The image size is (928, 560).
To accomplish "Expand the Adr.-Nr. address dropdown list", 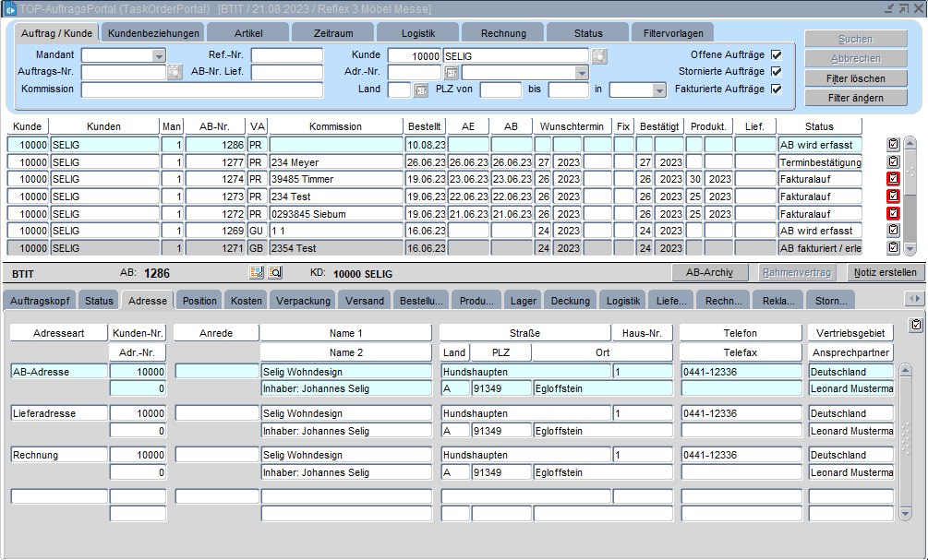I will coord(581,73).
